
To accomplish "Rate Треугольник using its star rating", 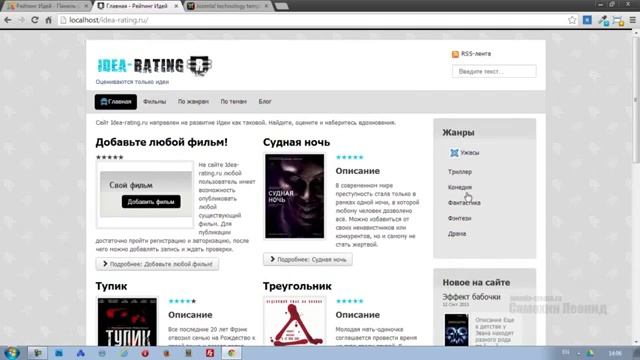I will click(349, 301).
